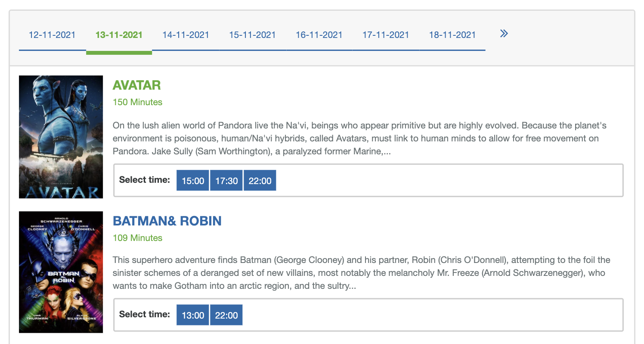The image size is (644, 344).
Task: Select the 13-11-2021 date tab
Action: click(119, 35)
